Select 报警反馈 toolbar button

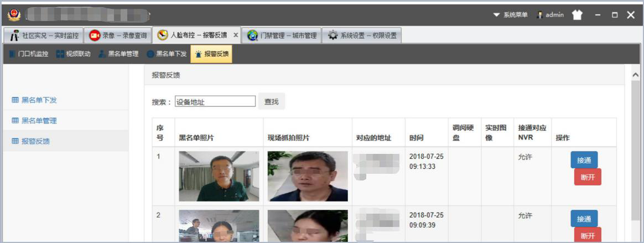point(211,54)
